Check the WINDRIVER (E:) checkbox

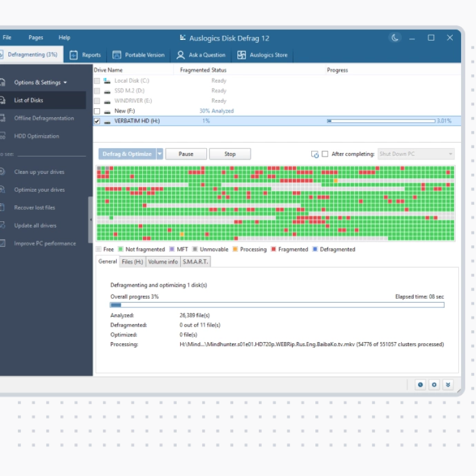click(97, 101)
